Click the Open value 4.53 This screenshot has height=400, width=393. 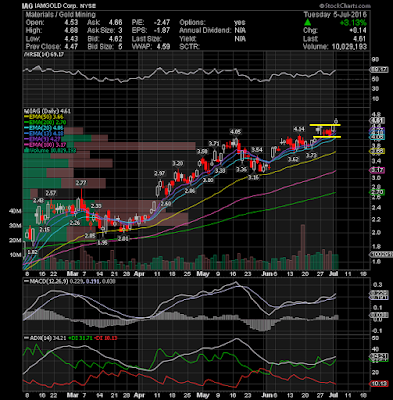point(71,23)
